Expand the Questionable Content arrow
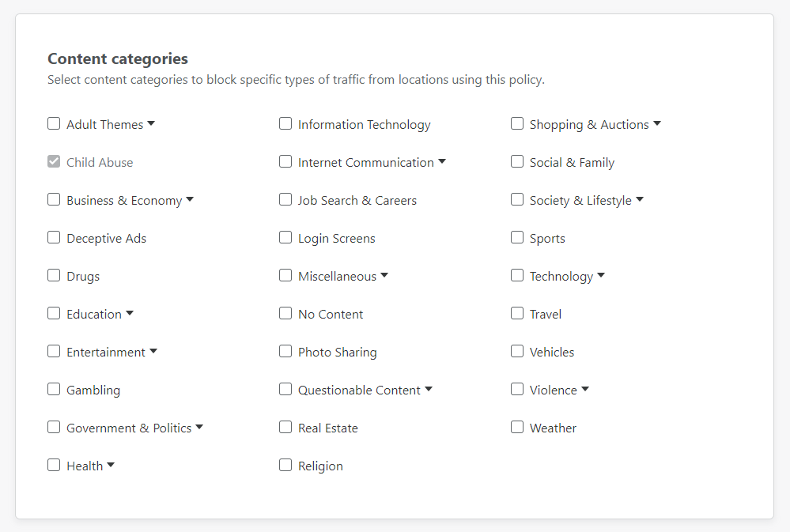This screenshot has height=532, width=790. pos(429,389)
